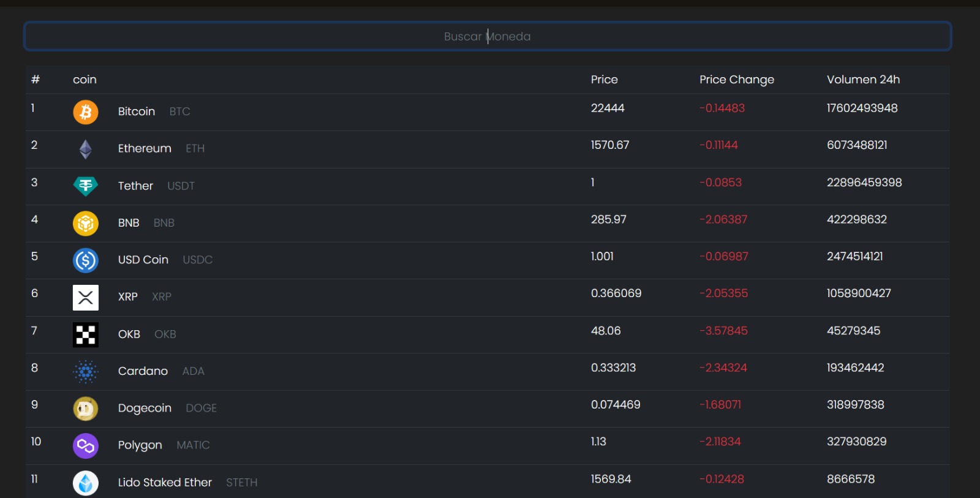
Task: Select the ADA ticker symbol
Action: (194, 371)
